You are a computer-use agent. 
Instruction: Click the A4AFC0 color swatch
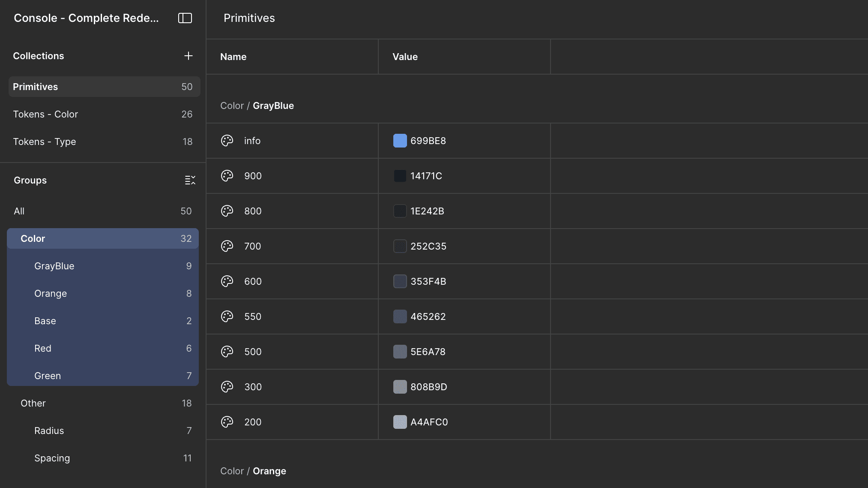pos(400,422)
